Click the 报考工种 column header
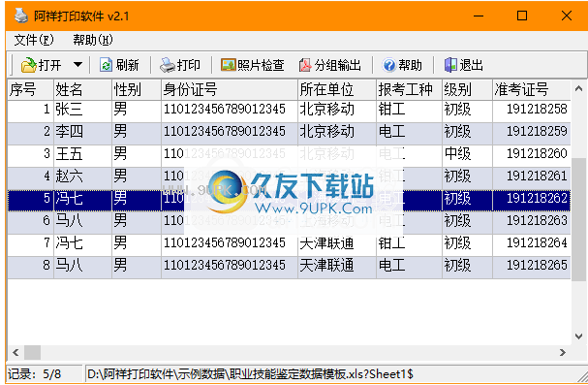This screenshot has width=588, height=385. 409,89
